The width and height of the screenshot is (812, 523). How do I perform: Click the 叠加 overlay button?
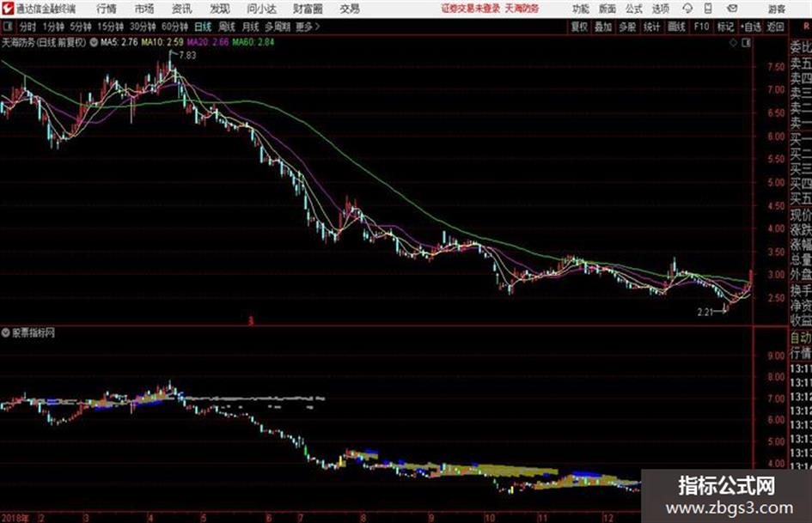tap(603, 27)
